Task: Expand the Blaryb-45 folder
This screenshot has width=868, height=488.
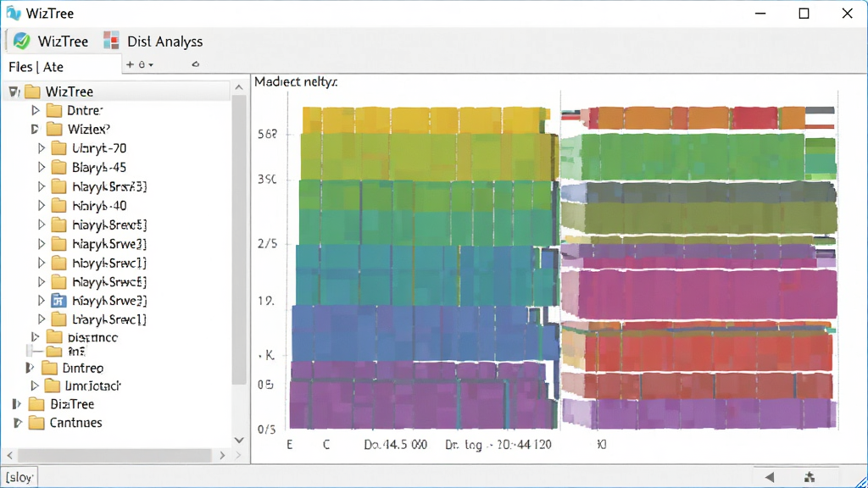Action: pos(42,167)
